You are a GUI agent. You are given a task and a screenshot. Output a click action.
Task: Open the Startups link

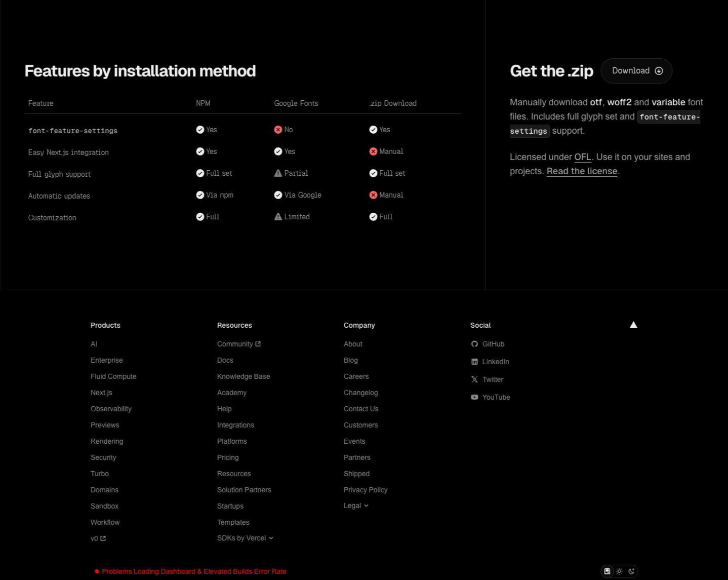(230, 506)
